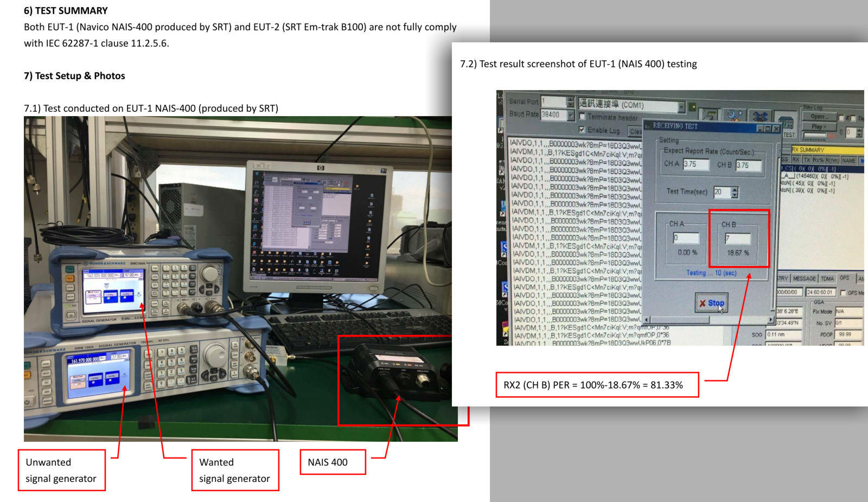Click the green connection status indicator

693,107
